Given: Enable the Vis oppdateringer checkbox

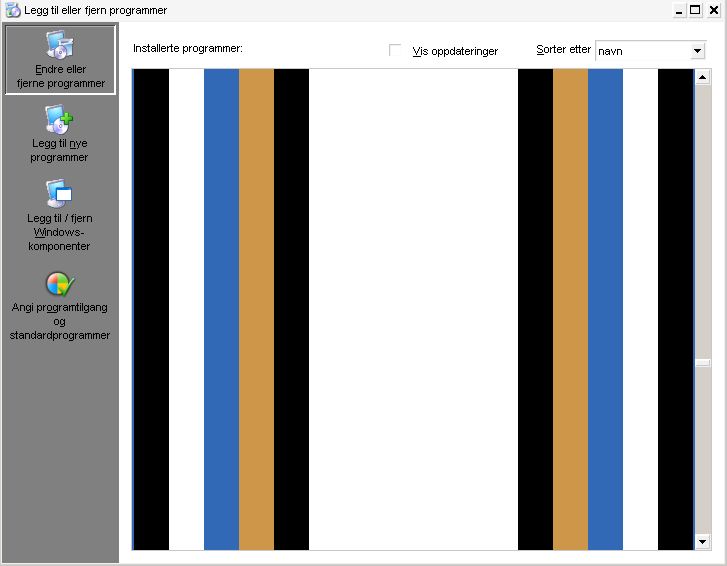Looking at the screenshot, I should pyautogui.click(x=395, y=50).
